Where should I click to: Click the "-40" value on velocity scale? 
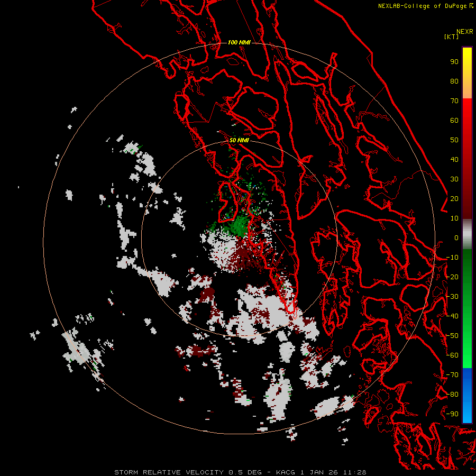tap(452, 316)
